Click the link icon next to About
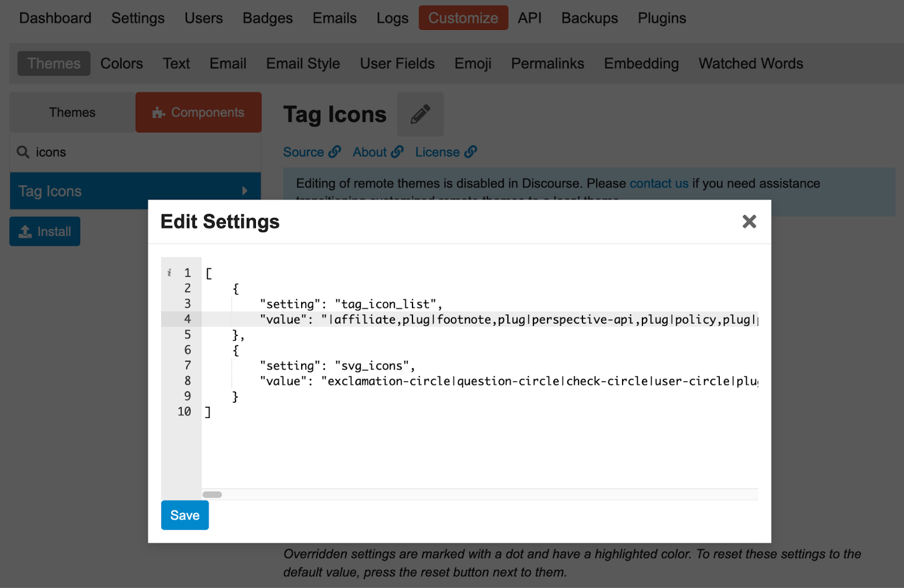 pyautogui.click(x=398, y=152)
